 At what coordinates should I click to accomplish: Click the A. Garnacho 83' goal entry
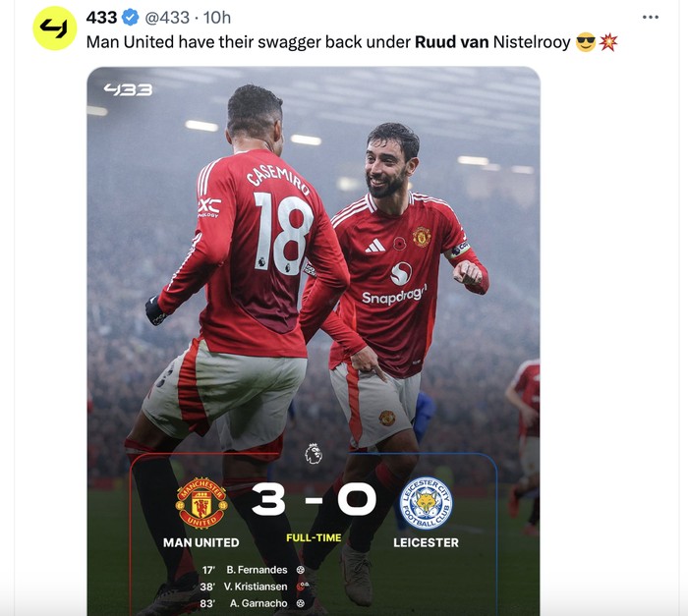[253, 603]
